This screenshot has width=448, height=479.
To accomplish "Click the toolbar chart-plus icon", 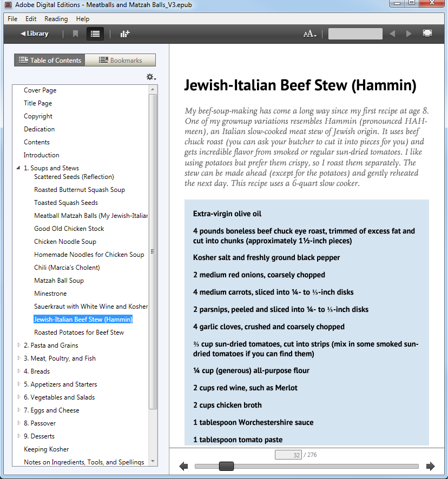I will 125,34.
